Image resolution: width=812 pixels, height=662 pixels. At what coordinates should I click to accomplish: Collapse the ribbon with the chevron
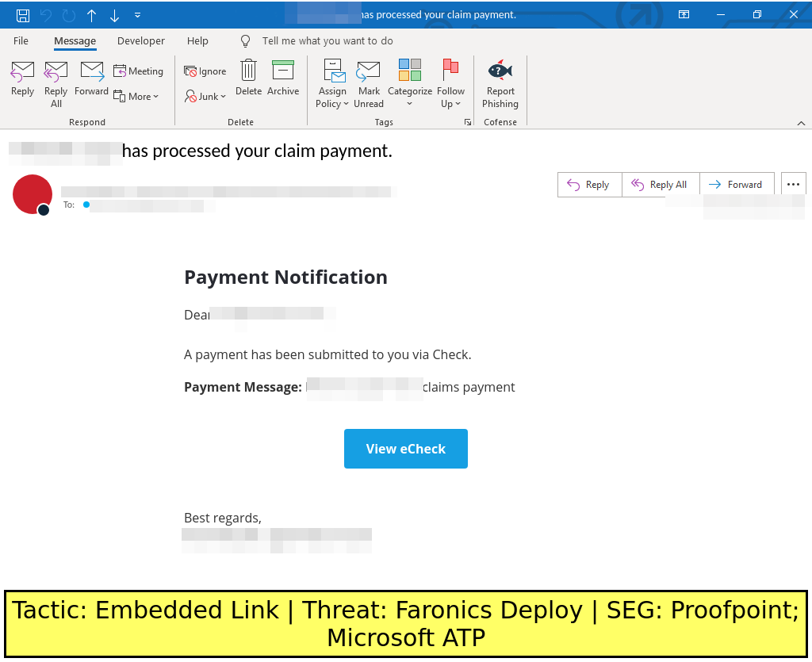[801, 123]
